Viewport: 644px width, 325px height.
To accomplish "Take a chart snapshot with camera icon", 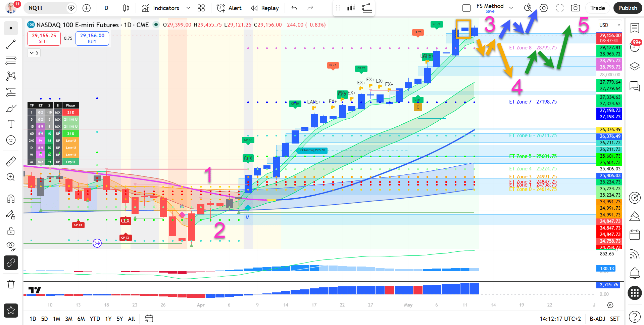I will point(575,8).
